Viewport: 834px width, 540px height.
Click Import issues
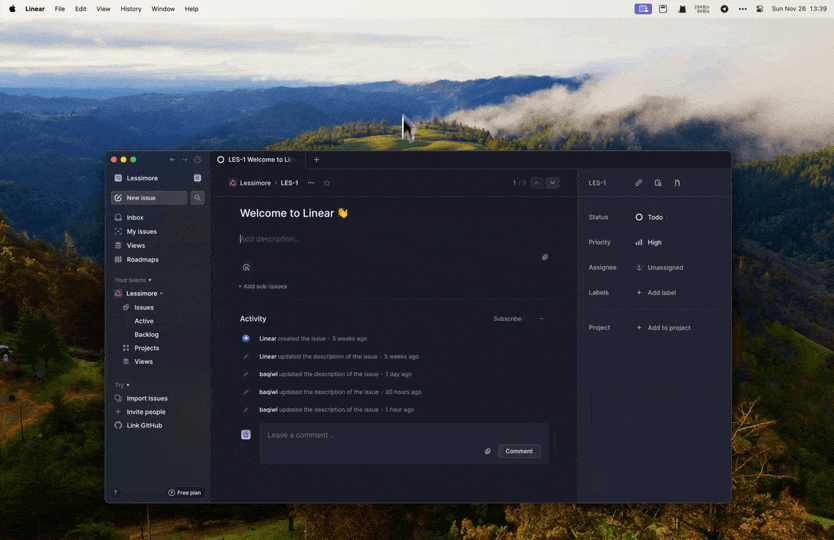(x=147, y=398)
